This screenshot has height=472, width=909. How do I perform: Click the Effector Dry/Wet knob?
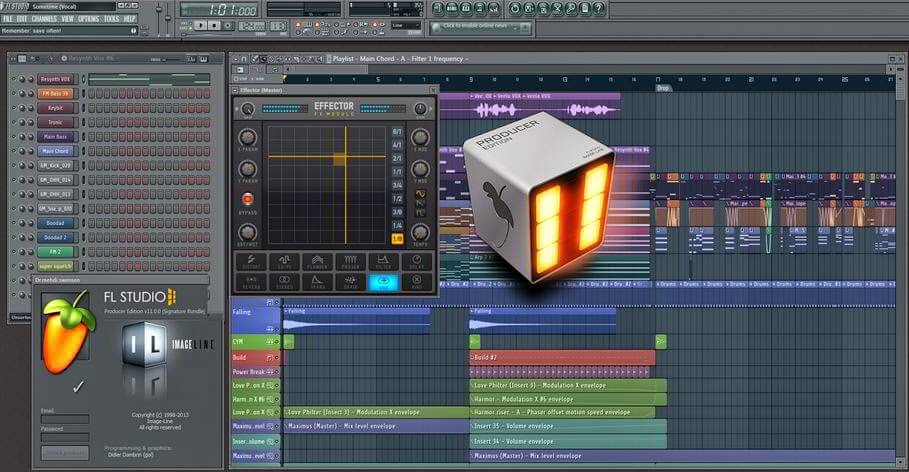click(x=248, y=232)
